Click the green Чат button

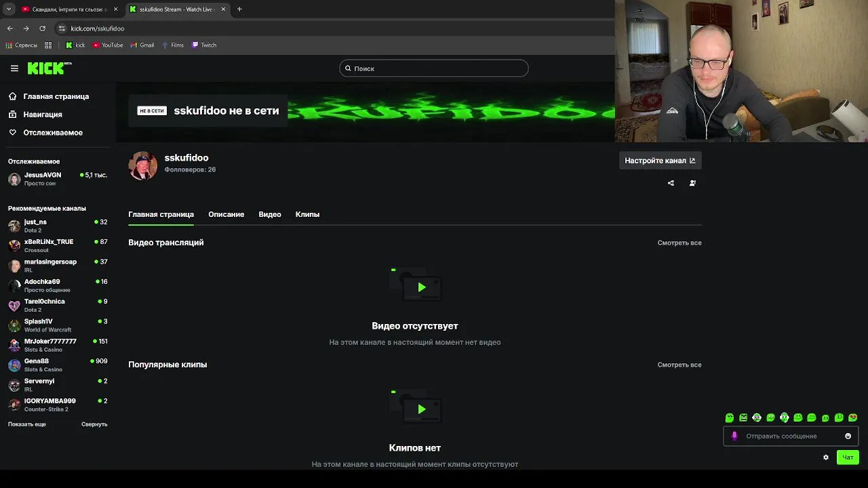pos(848,457)
